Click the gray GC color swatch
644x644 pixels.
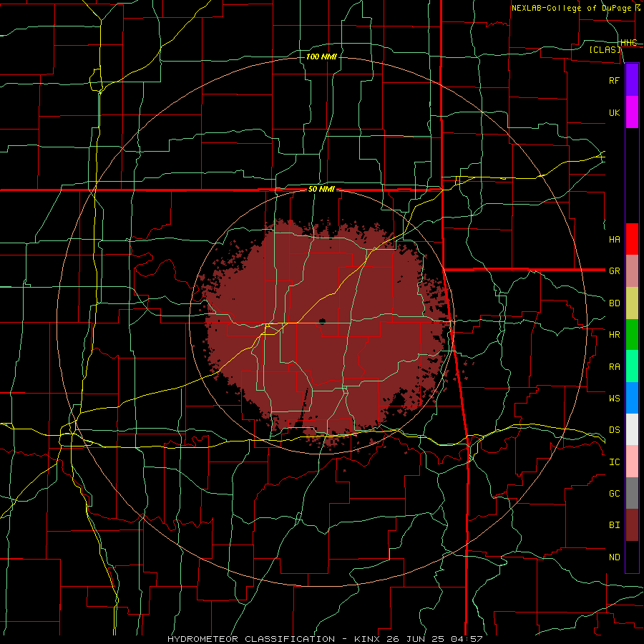pyautogui.click(x=632, y=493)
